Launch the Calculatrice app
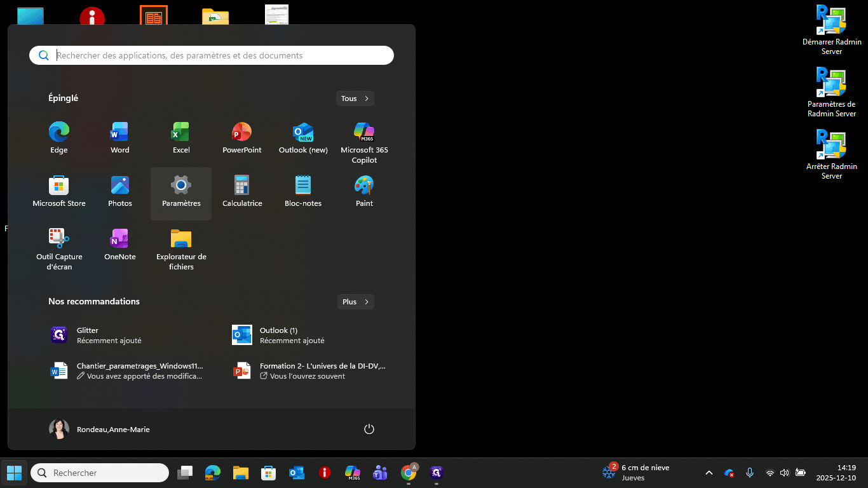868x488 pixels. pyautogui.click(x=242, y=192)
